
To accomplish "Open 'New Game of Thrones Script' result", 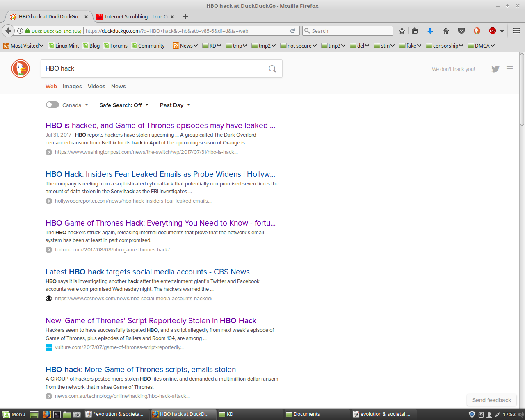I will (151, 321).
